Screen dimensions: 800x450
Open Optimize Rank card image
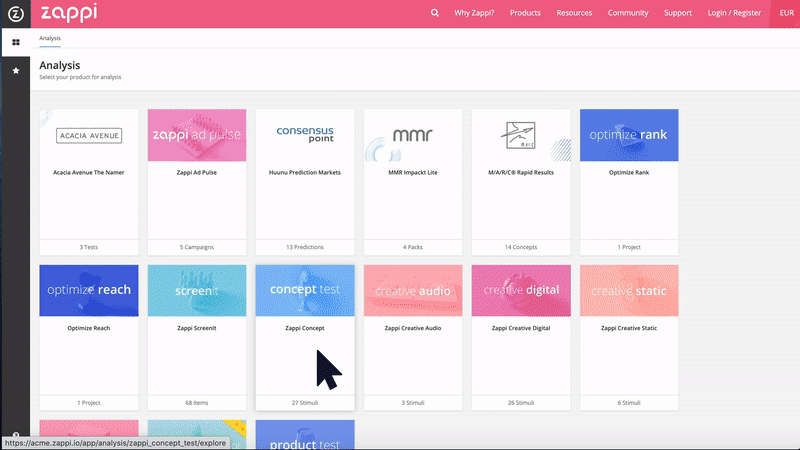629,135
